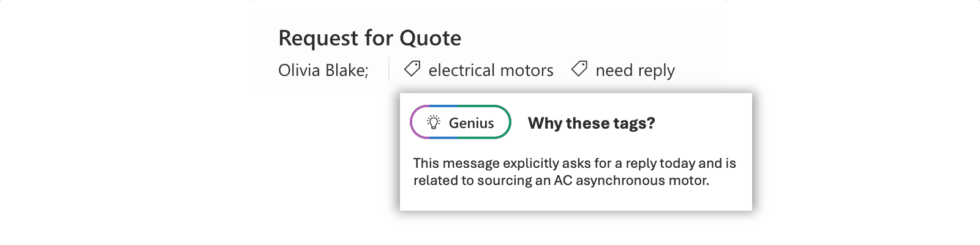Open sender Olivia Blake
Image resolution: width=980 pixels, height=245 pixels.
[x=323, y=70]
